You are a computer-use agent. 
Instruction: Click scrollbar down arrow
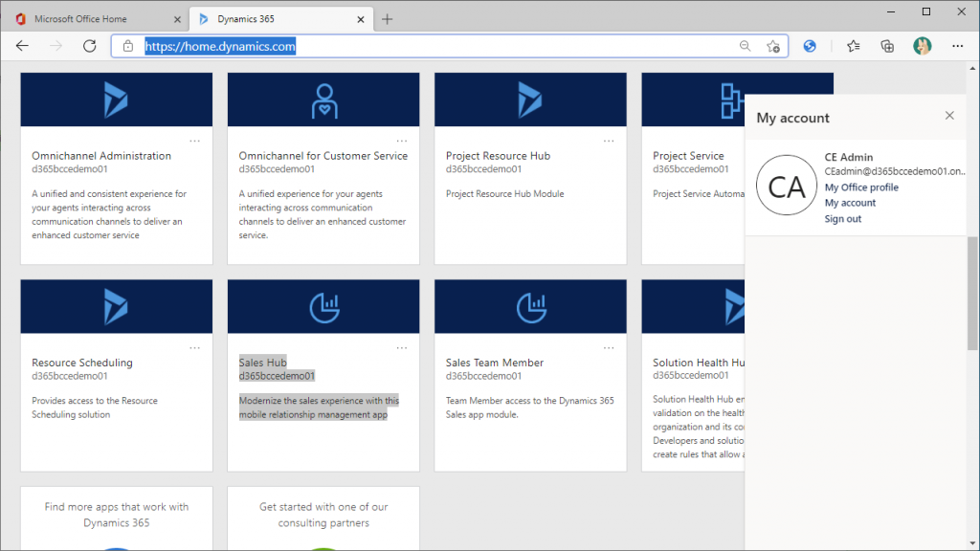(973, 544)
